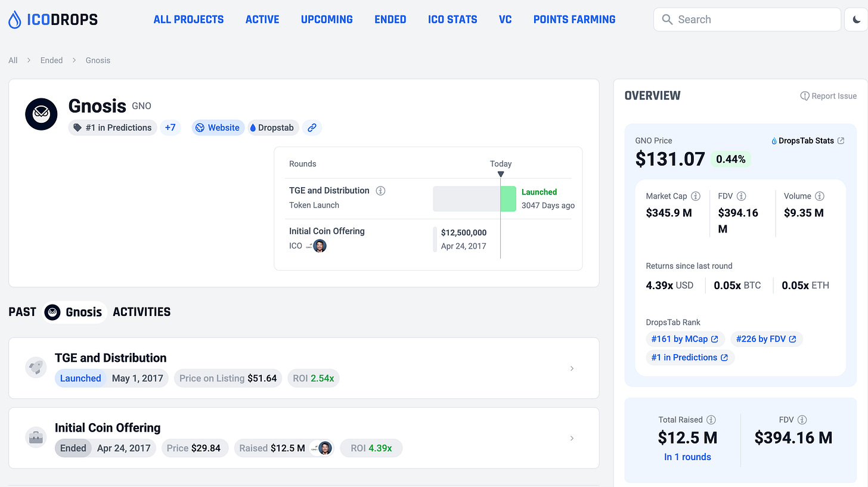Switch to the ENDED section
Screen dimensions: 868x487
[x=390, y=20]
